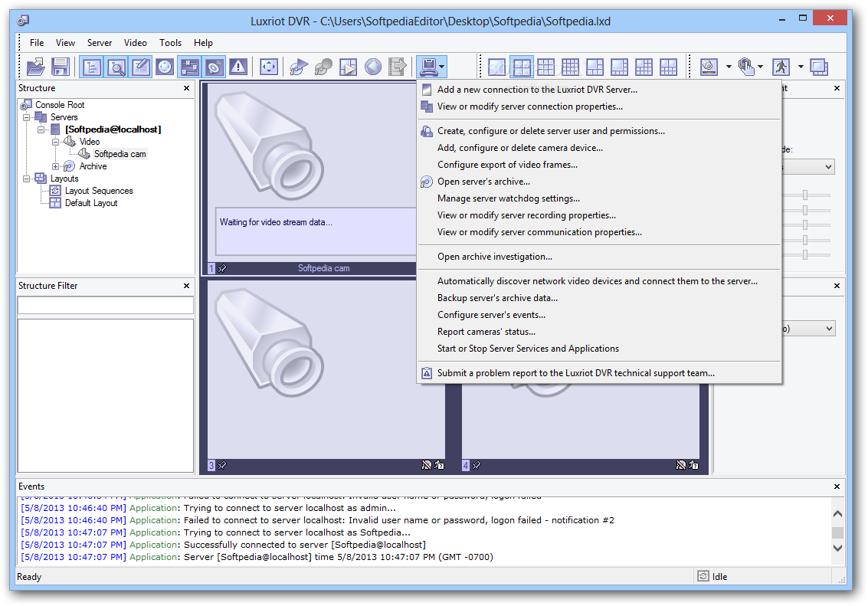Choose Create, configure or delete server user and permissions
Screen dimensions: 868x606
coord(599,131)
